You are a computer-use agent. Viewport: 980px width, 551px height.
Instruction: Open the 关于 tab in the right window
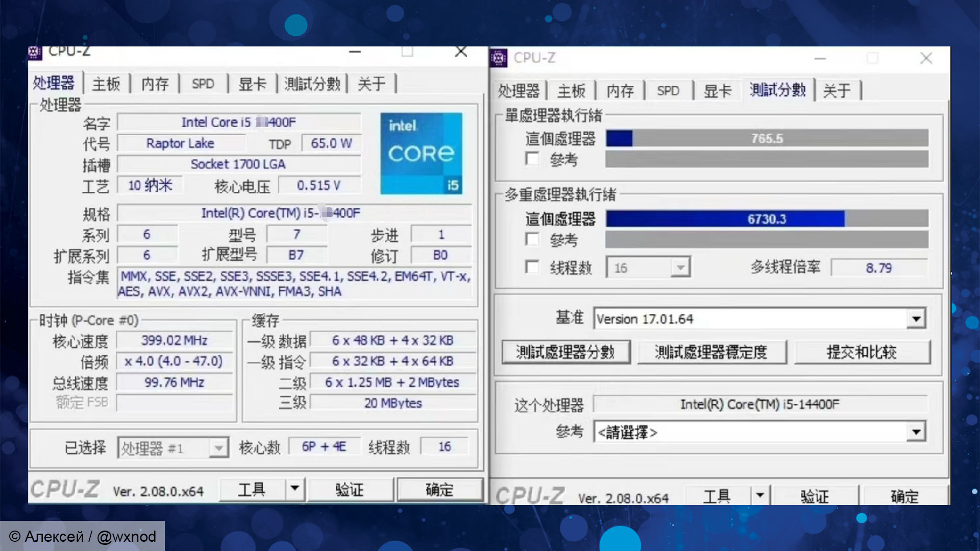coord(837,90)
